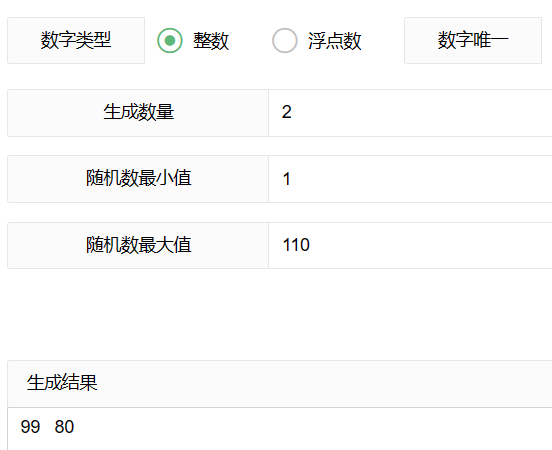Click the 整数 label text
This screenshot has width=552, height=450.
pyautogui.click(x=211, y=41)
